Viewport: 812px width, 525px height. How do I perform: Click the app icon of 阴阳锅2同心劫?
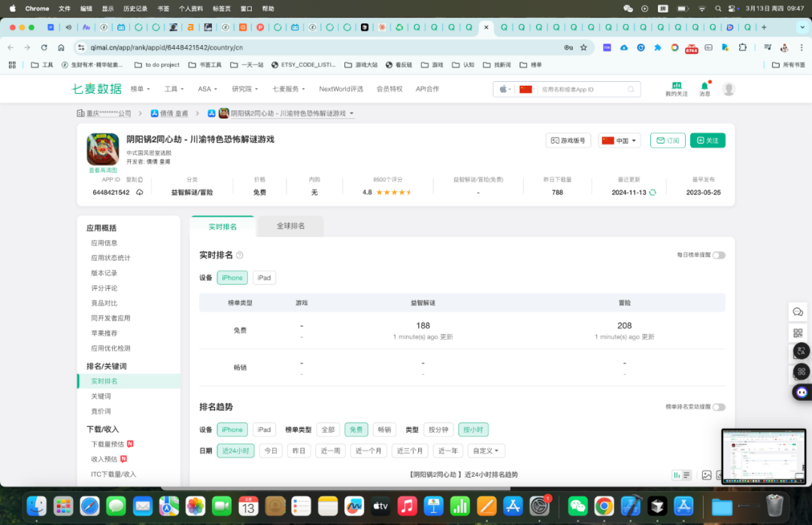pyautogui.click(x=102, y=149)
